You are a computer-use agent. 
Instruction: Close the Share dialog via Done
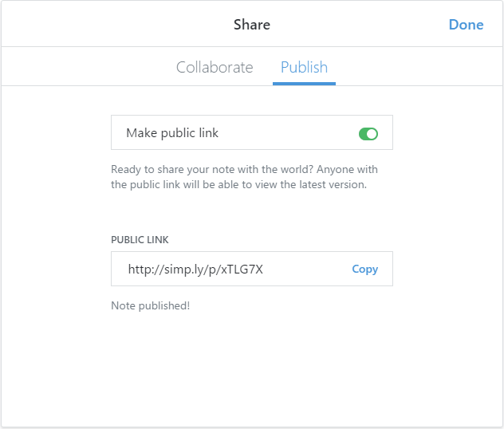(466, 25)
